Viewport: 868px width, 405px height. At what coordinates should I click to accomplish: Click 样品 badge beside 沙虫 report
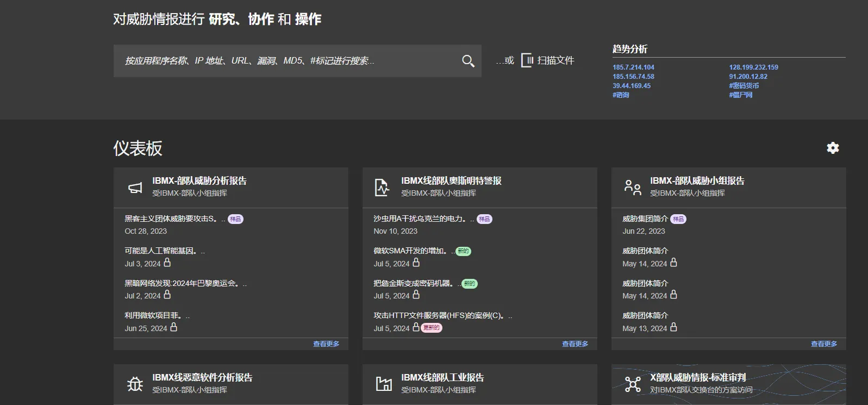coord(484,219)
